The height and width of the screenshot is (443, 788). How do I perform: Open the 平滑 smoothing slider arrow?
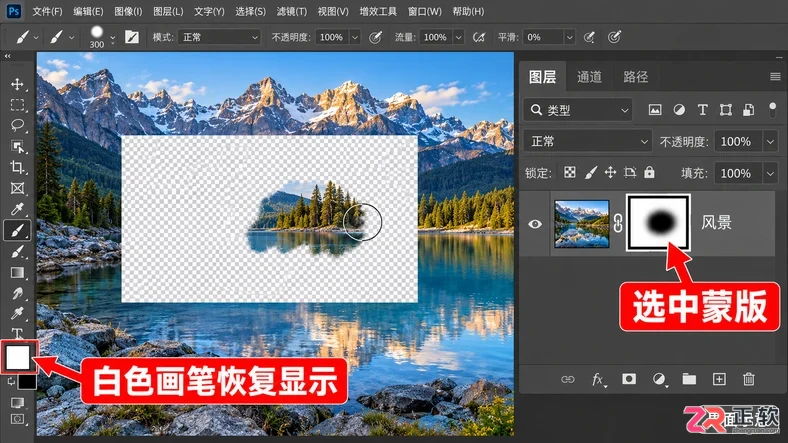(x=569, y=37)
